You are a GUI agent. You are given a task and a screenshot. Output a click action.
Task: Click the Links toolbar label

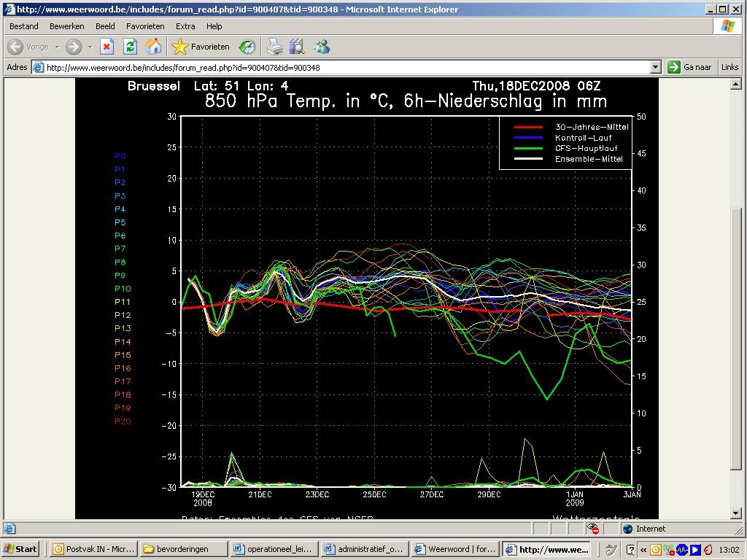(x=729, y=67)
